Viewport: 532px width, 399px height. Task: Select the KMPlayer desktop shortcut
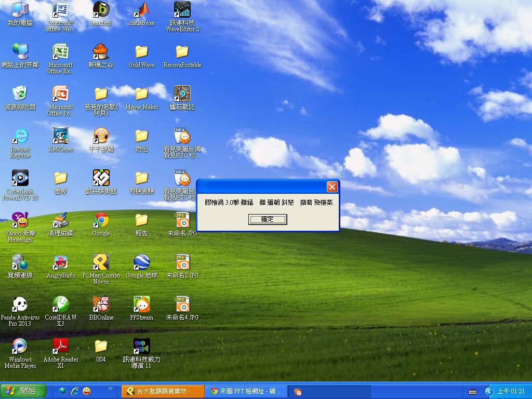tap(61, 136)
